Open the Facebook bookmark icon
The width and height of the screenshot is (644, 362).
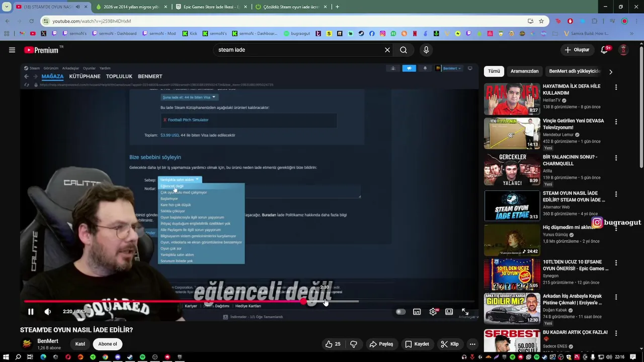point(372,33)
